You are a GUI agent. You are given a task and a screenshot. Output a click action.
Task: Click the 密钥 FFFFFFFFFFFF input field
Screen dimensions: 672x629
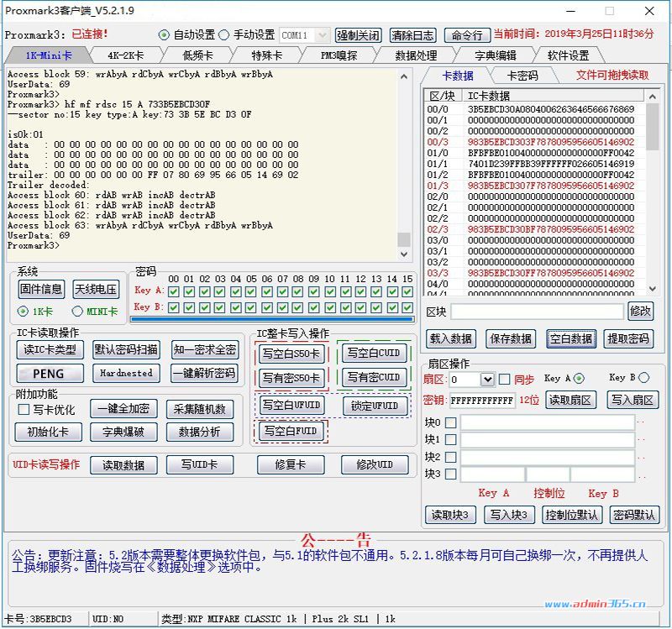(482, 401)
